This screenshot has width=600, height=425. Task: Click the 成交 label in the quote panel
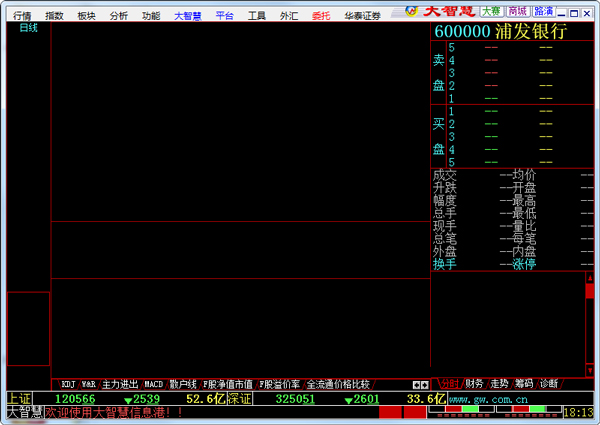point(445,175)
